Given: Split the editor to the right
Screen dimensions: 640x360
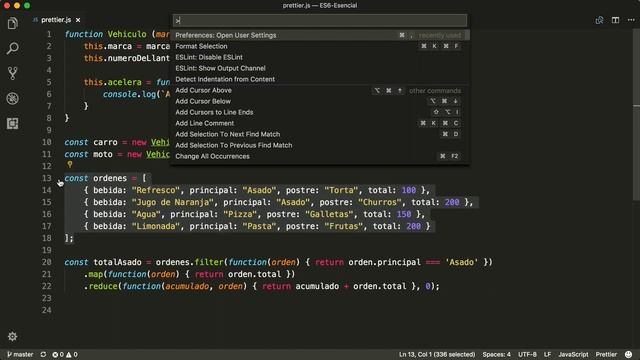Looking at the screenshot, I should tap(615, 20).
